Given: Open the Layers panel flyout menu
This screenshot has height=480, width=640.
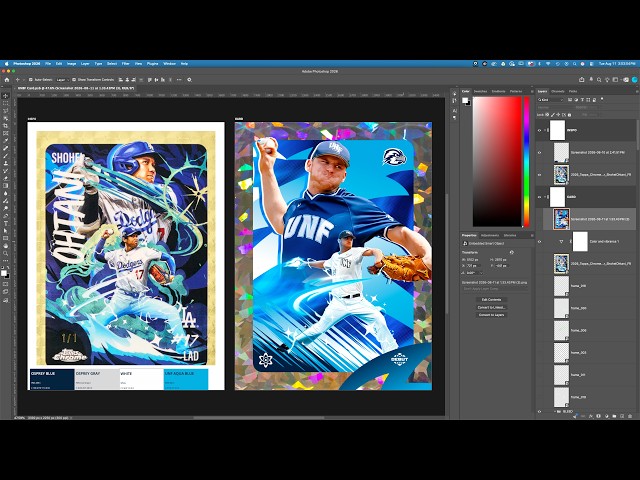Looking at the screenshot, I should click(x=636, y=91).
